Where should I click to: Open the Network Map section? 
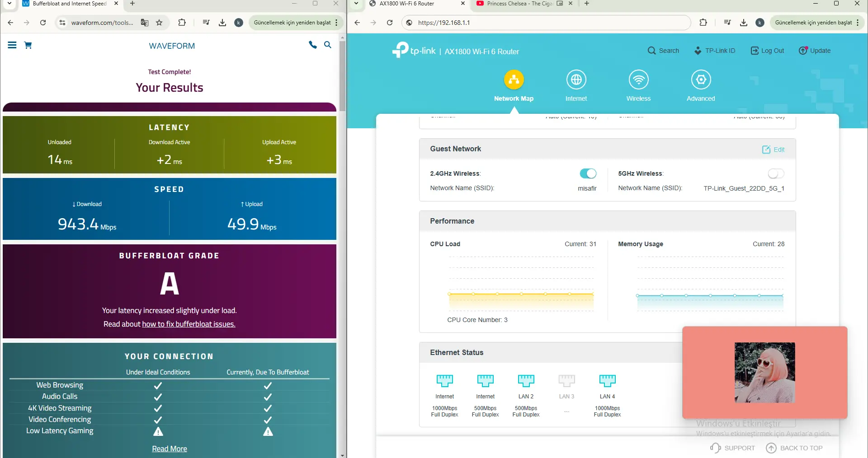click(514, 86)
